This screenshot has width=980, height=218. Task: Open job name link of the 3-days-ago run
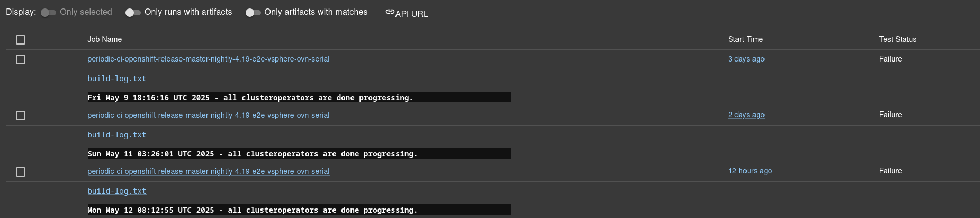pos(208,59)
